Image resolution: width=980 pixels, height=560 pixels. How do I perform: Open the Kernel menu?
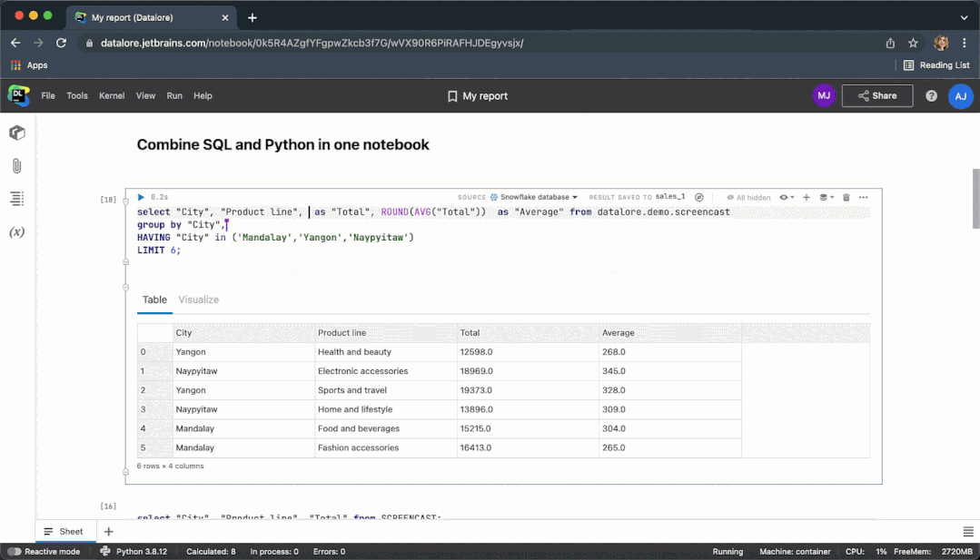pos(112,96)
